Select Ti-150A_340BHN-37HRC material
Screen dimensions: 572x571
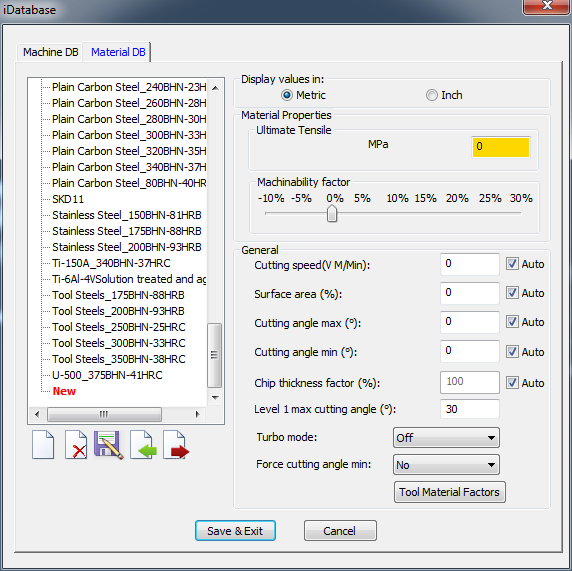(x=111, y=263)
